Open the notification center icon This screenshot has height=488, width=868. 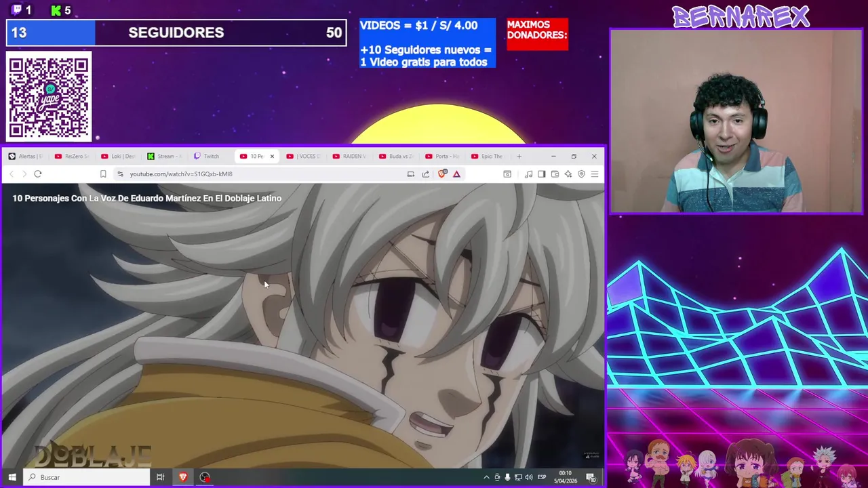click(591, 477)
